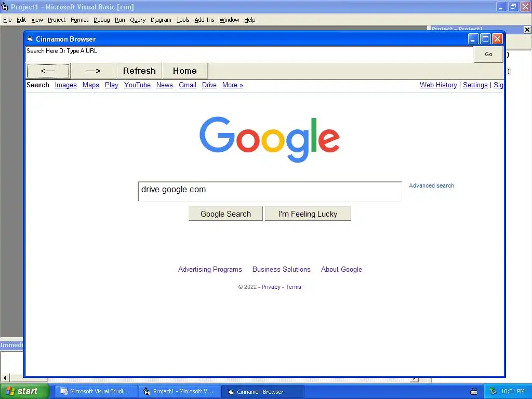
Task: Click I'm Feeling Lucky button
Action: pyautogui.click(x=308, y=214)
